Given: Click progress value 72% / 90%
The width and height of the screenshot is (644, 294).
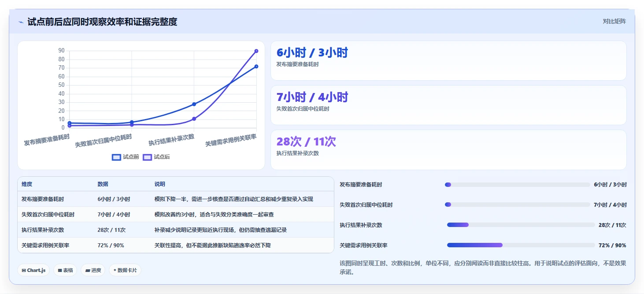Looking at the screenshot, I should pyautogui.click(x=612, y=245).
